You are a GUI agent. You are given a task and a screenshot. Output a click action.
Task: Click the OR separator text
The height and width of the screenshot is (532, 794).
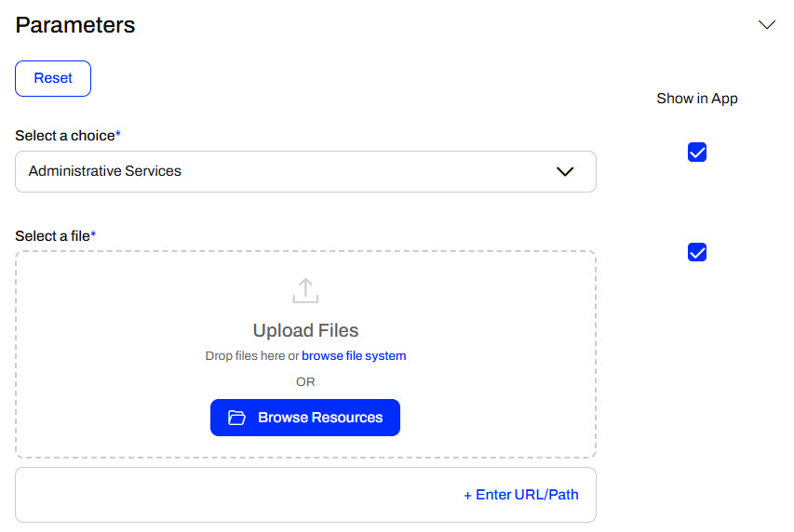click(305, 382)
